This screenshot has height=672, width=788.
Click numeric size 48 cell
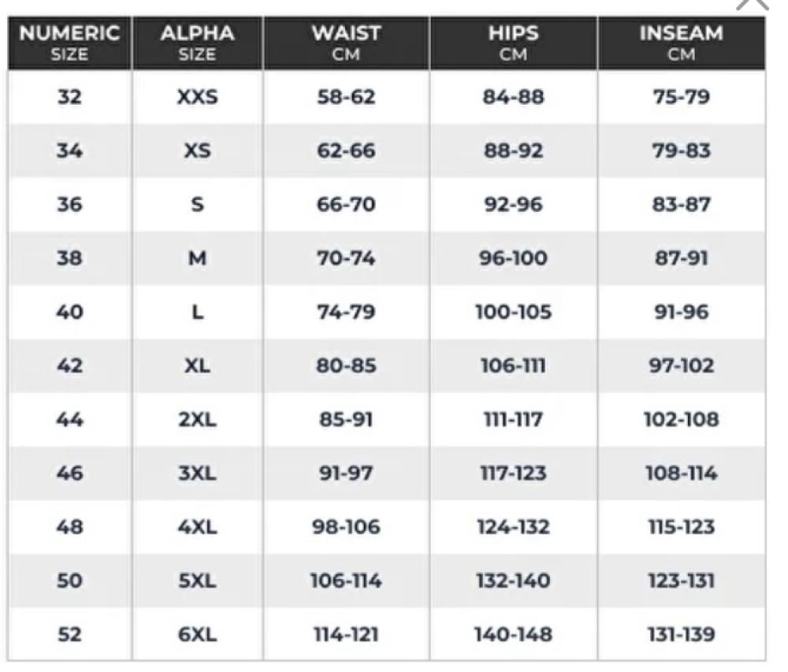69,527
